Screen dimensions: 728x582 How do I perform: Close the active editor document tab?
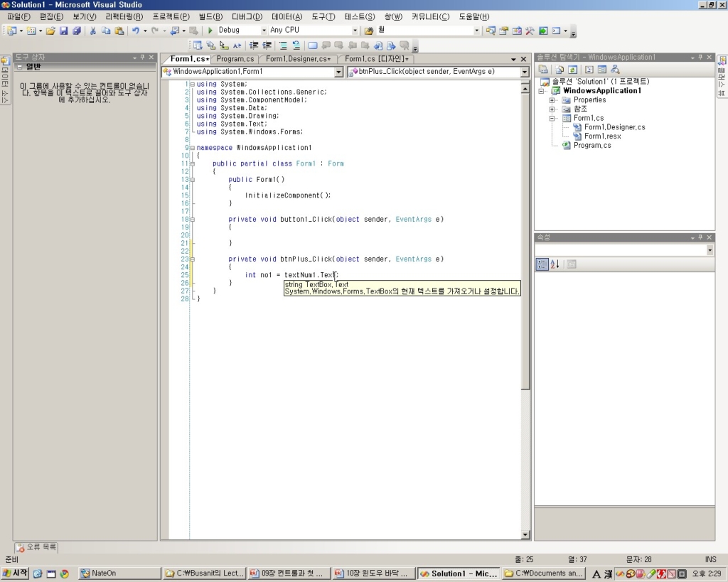click(524, 60)
